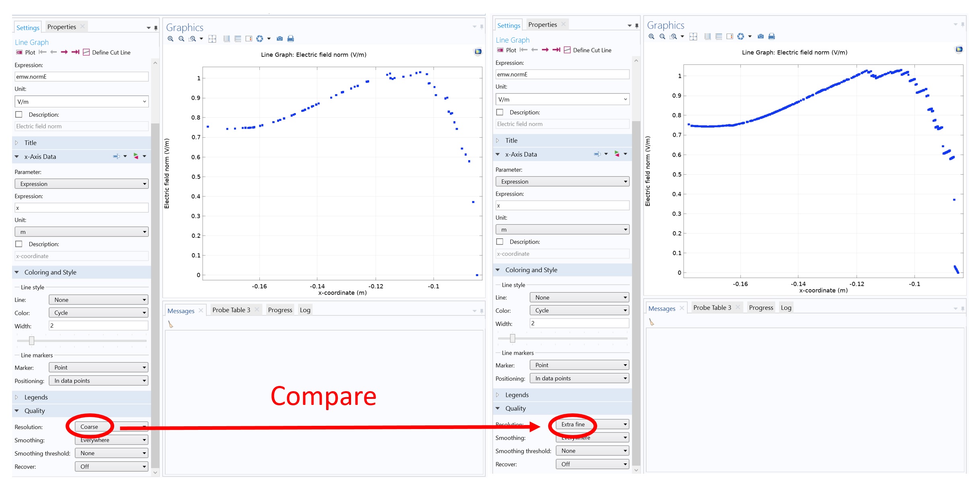Click Zoom Extents icon in left Graphics toolbar
The width and height of the screenshot is (980, 489).
pos(212,39)
